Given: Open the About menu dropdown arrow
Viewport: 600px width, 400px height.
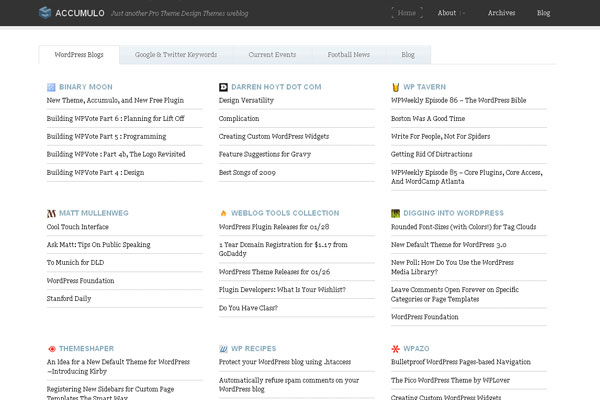Looking at the screenshot, I should coord(463,13).
